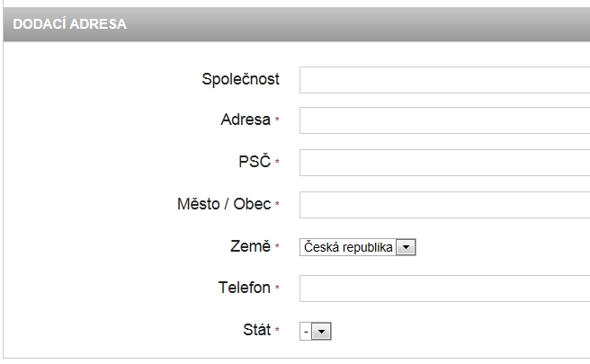Click the red asterisk beside Země
The width and height of the screenshot is (590, 364).
(277, 248)
